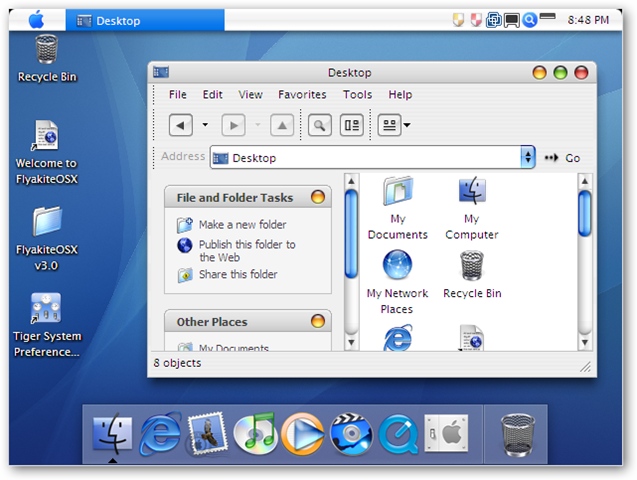Click the monitor display tray icon
637x480 pixels.
point(512,20)
